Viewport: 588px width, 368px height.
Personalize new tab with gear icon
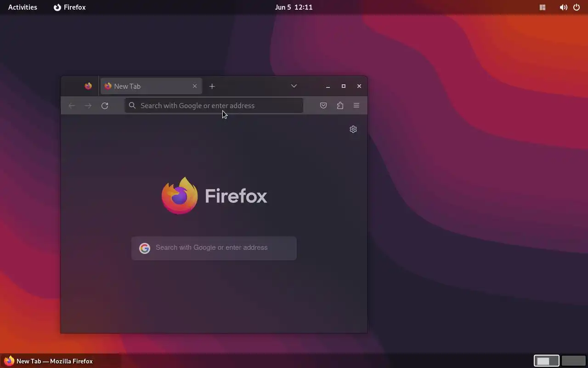point(353,129)
